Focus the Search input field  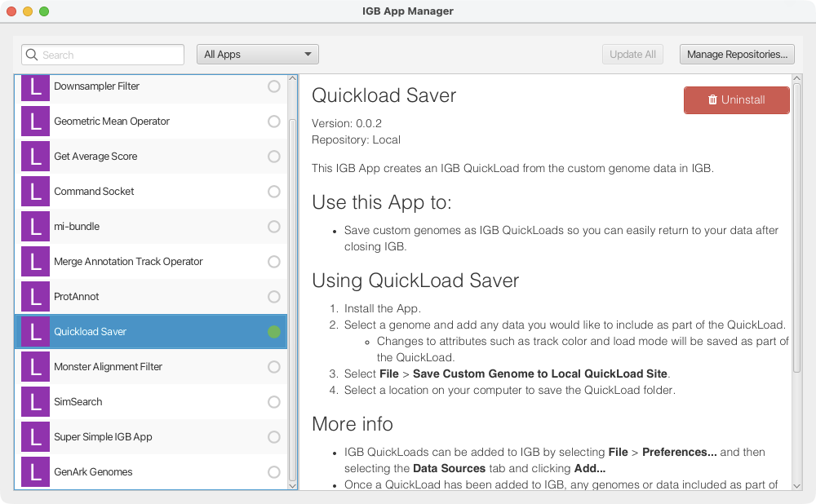coord(110,55)
